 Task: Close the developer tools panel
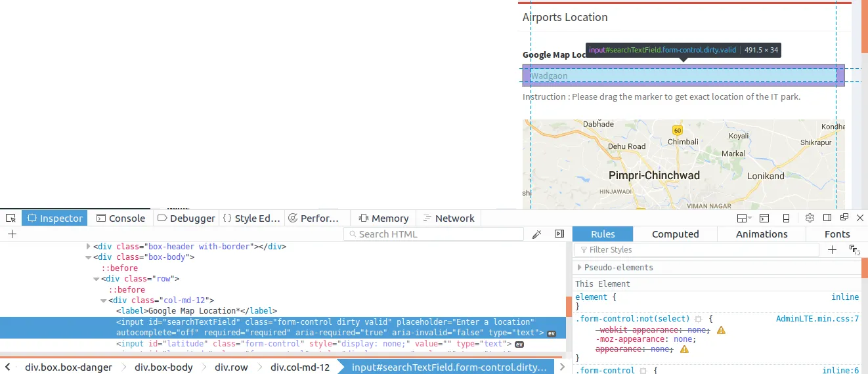click(861, 218)
